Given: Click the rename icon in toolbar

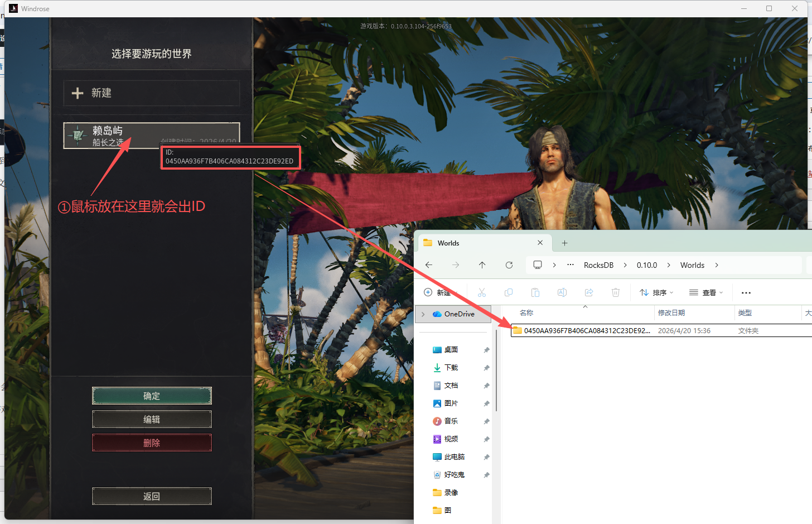Looking at the screenshot, I should (562, 292).
